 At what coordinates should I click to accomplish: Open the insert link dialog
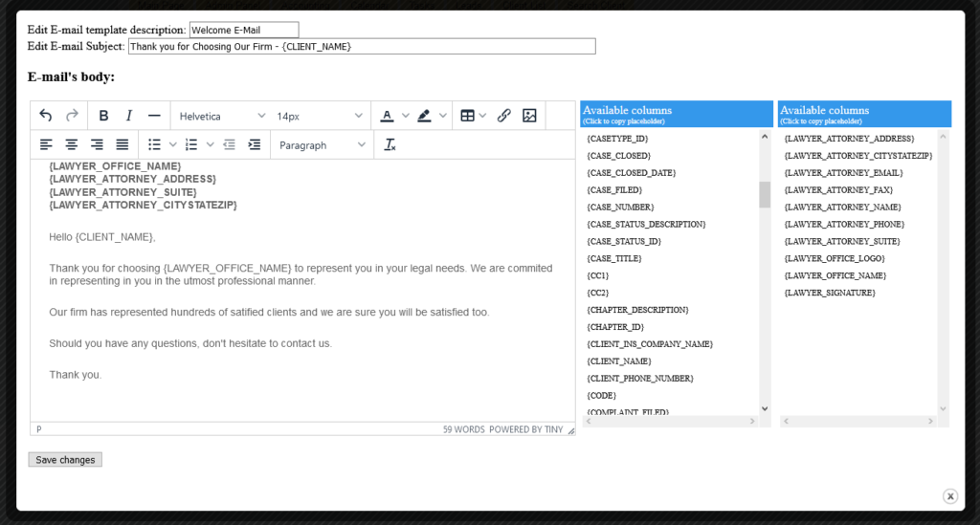tap(503, 116)
